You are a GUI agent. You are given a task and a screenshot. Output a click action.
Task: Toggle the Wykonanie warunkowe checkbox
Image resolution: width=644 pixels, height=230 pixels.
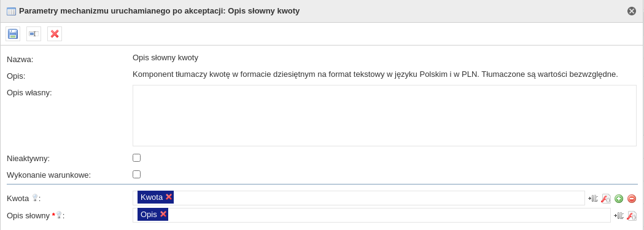[x=136, y=174]
